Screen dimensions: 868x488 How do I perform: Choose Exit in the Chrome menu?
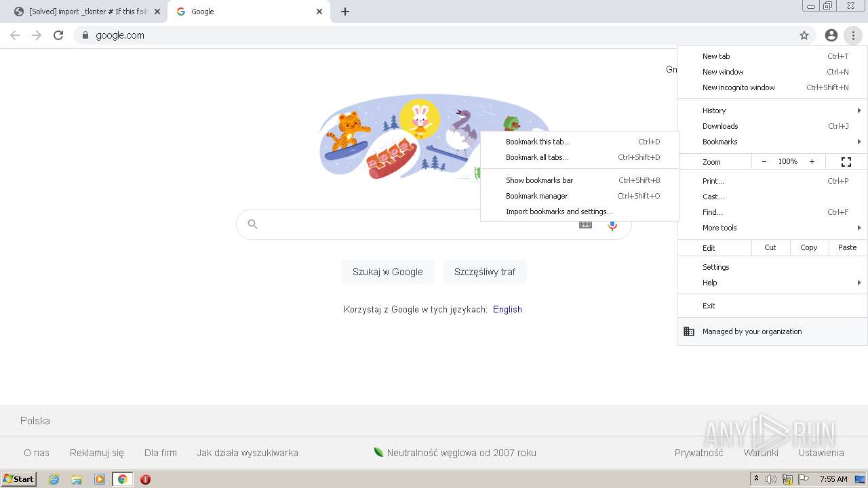tap(772, 306)
